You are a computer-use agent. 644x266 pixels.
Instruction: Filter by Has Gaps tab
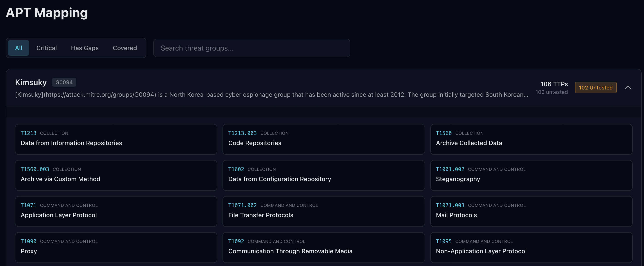pos(85,48)
